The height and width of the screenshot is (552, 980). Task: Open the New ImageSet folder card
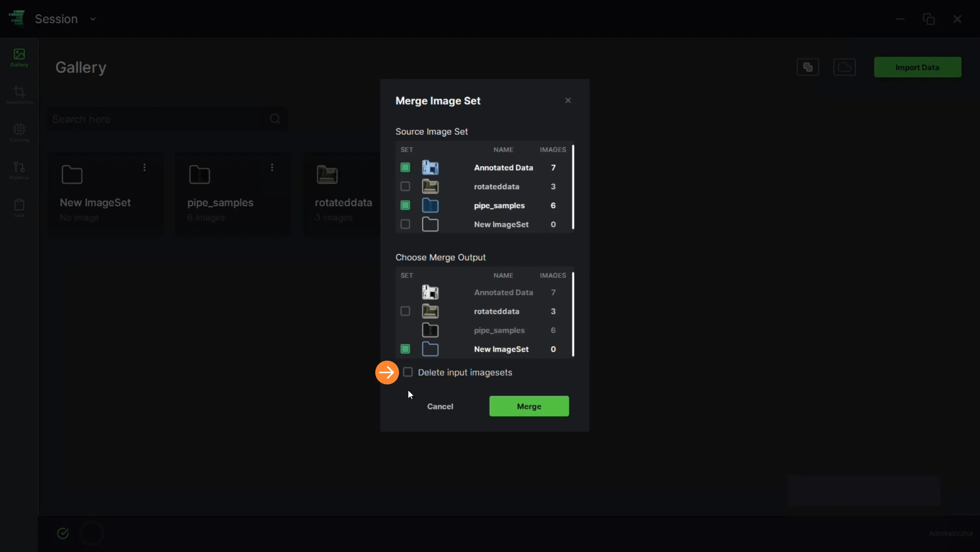click(x=106, y=195)
